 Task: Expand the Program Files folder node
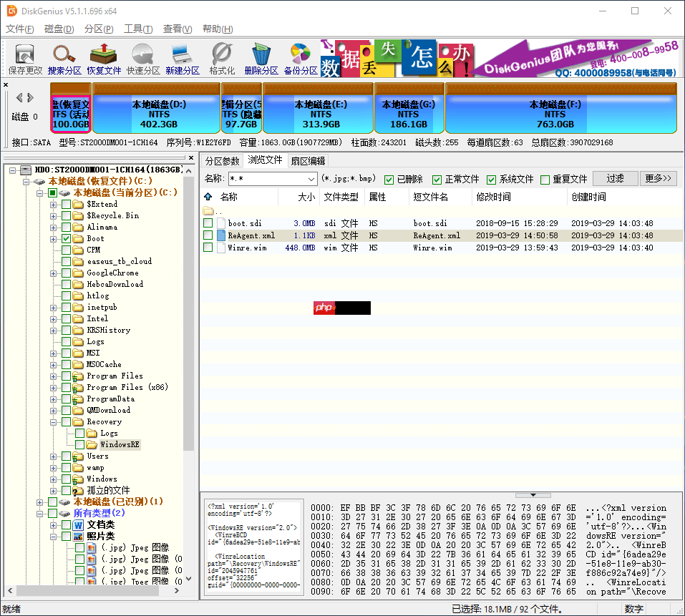coord(54,376)
